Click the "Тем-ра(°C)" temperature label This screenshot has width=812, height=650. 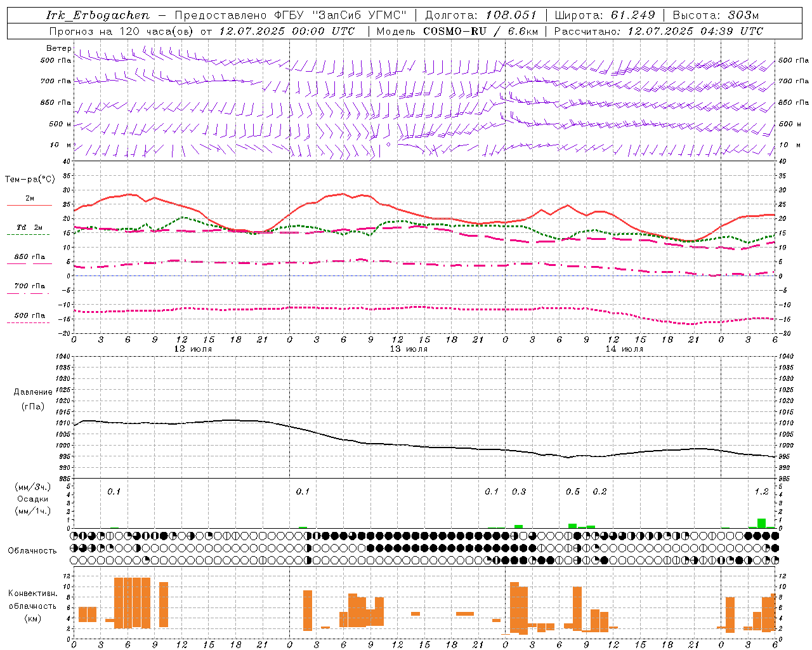click(x=30, y=180)
